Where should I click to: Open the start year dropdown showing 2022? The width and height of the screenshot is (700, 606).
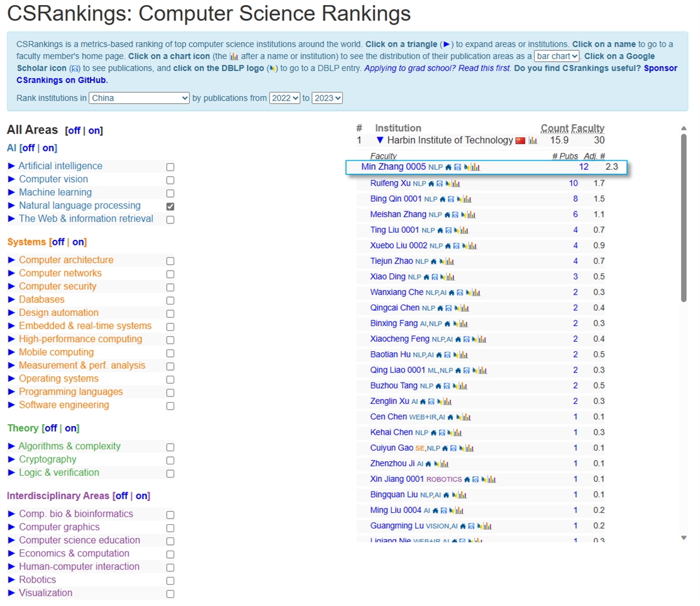point(284,98)
